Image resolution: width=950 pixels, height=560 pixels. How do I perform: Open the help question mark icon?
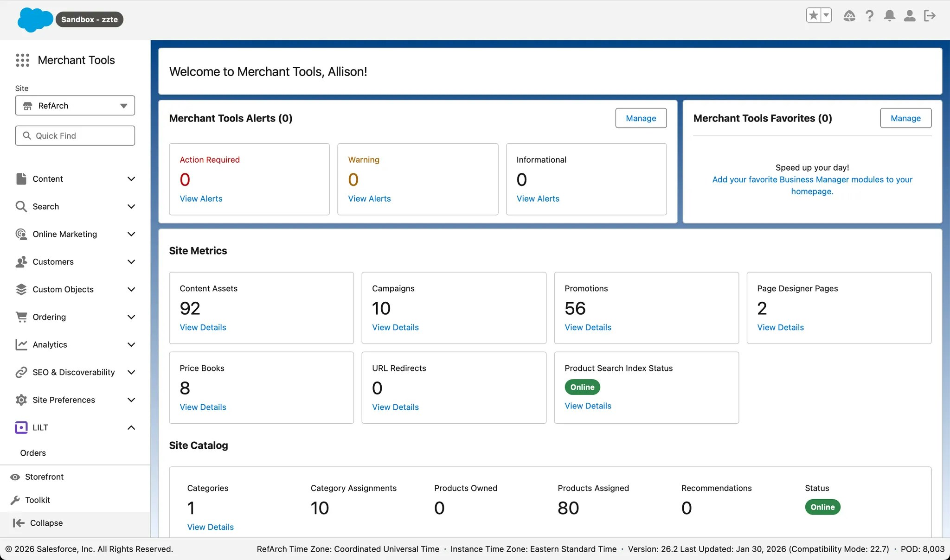point(869,16)
